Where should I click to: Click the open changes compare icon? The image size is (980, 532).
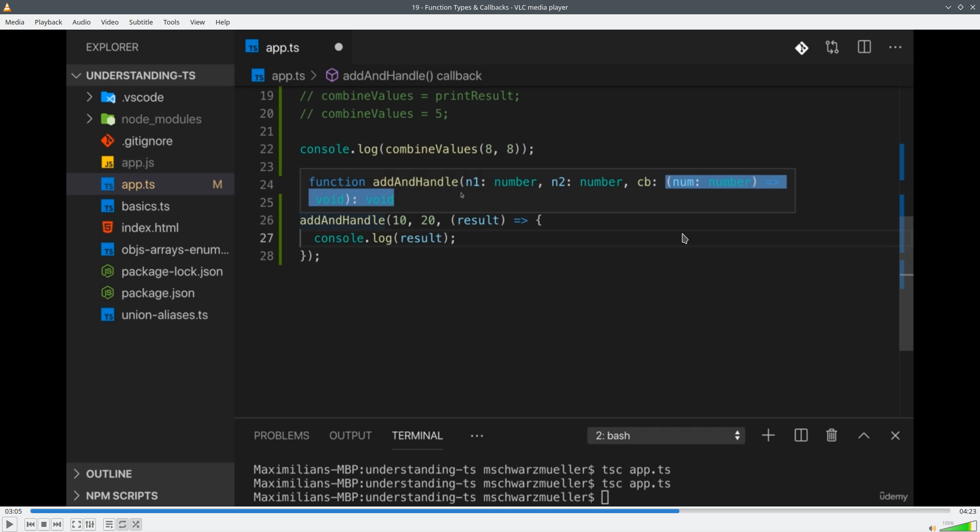[832, 47]
